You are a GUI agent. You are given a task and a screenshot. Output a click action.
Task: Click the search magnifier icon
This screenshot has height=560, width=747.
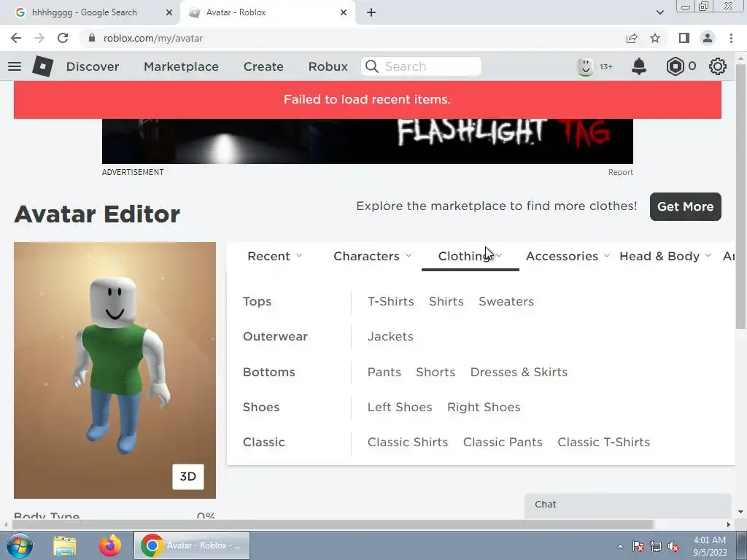[371, 66]
